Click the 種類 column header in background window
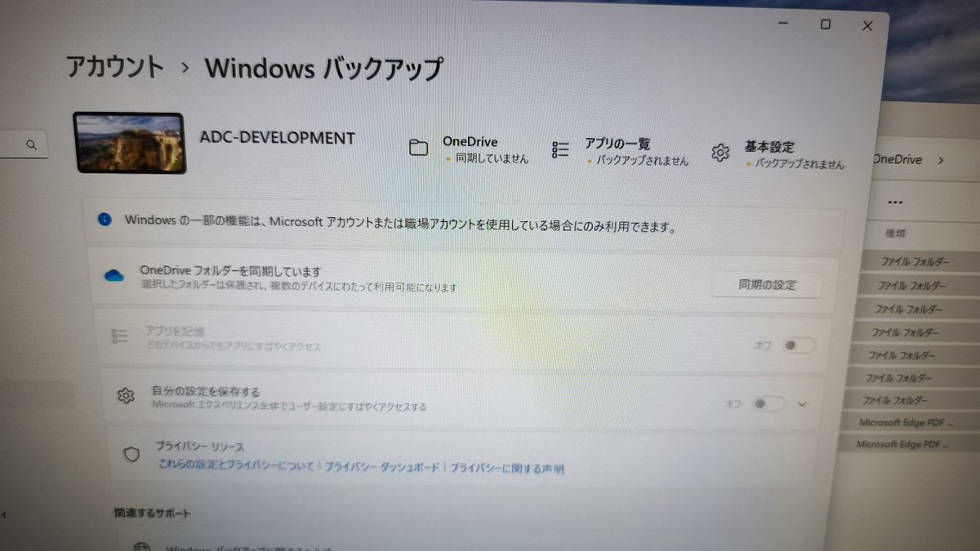 click(895, 233)
